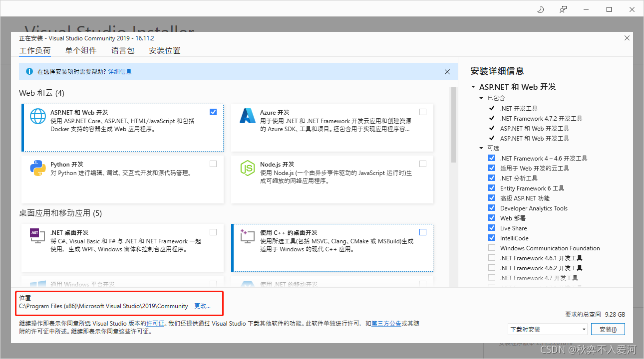Click the Node.js development logo icon
This screenshot has width=644, height=359.
coord(248,168)
